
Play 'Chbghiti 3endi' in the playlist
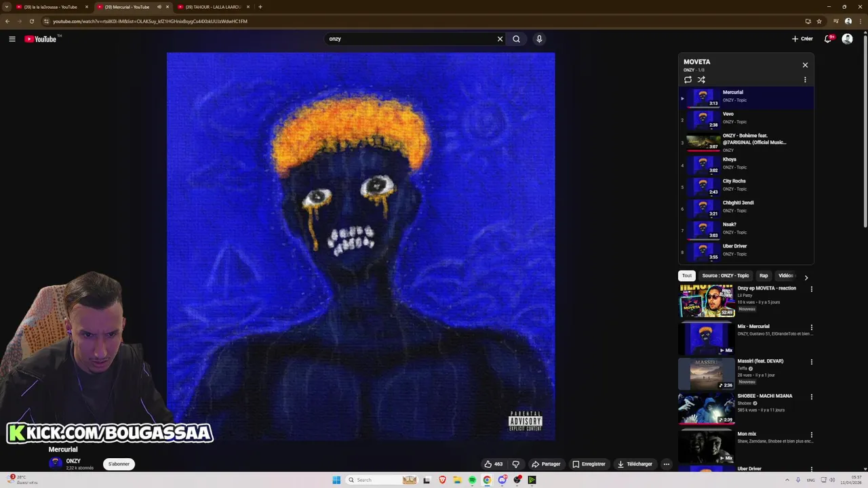746,208
